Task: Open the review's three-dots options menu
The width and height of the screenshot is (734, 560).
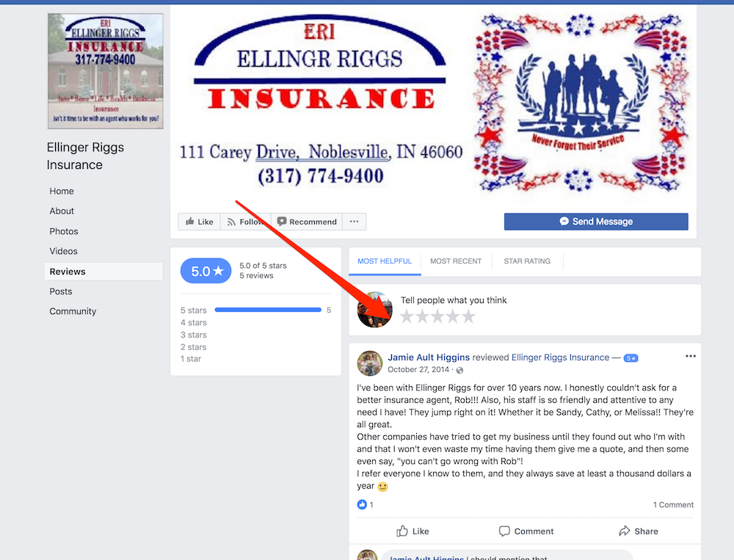Action: 691,356
